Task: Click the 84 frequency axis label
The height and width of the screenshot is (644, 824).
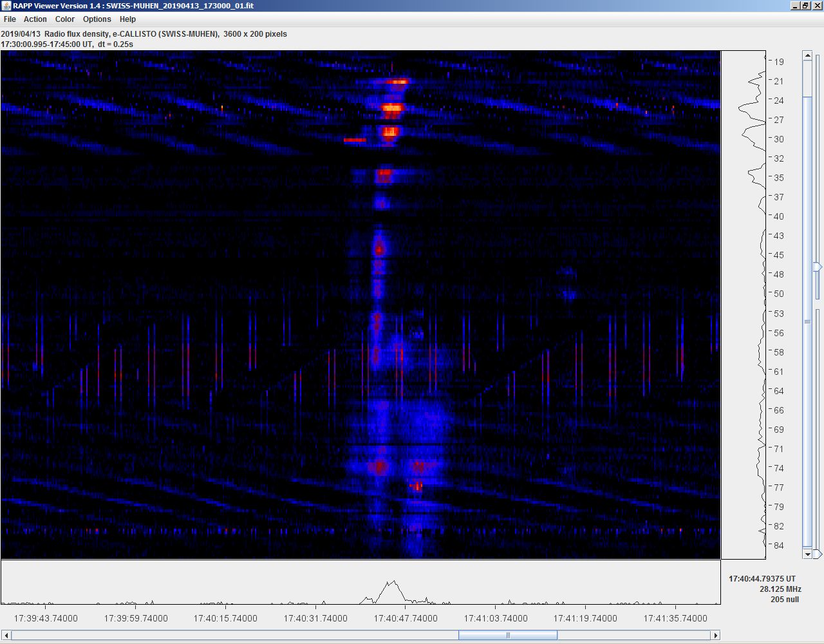Action: pyautogui.click(x=779, y=545)
